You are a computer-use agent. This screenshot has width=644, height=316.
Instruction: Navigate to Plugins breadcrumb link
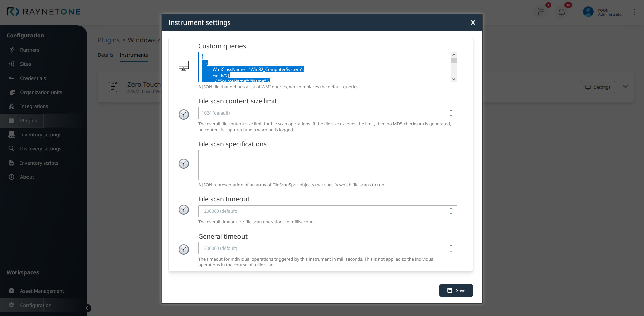click(109, 40)
